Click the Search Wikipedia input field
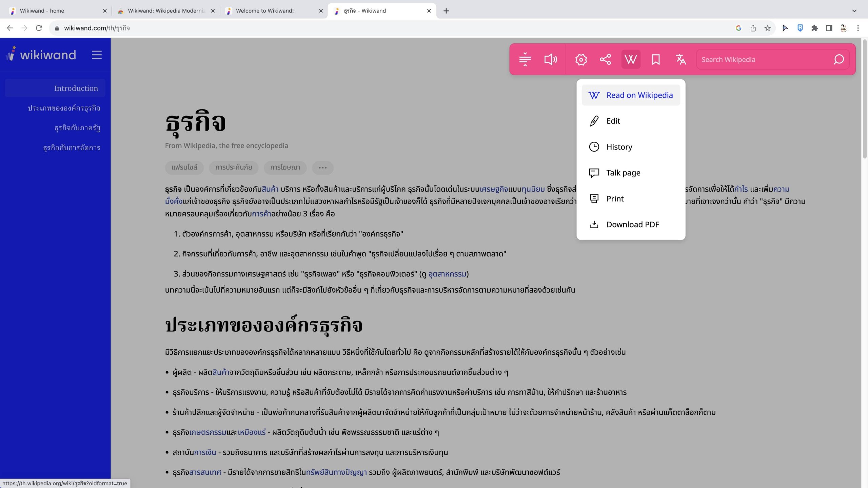Viewport: 868px width, 488px height. pos(763,59)
